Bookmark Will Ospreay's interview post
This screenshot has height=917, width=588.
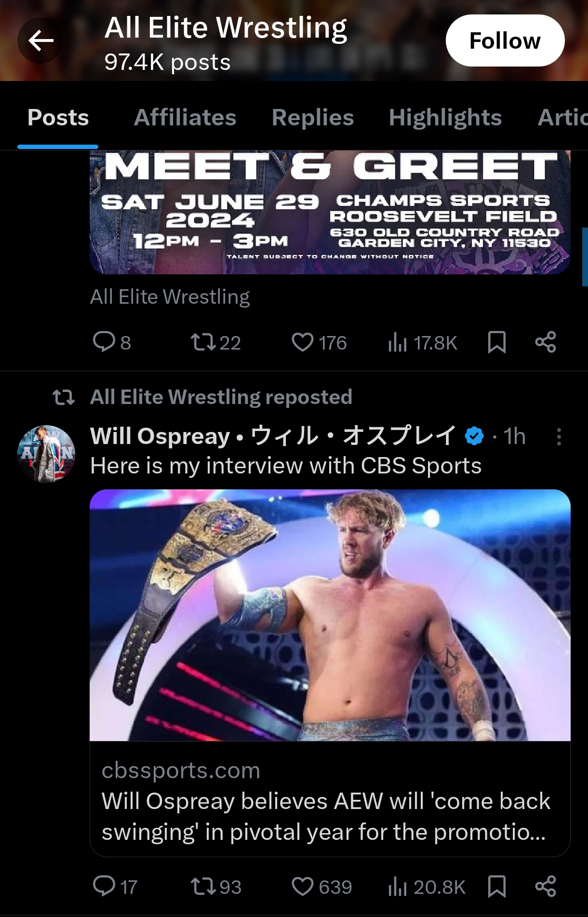497,886
